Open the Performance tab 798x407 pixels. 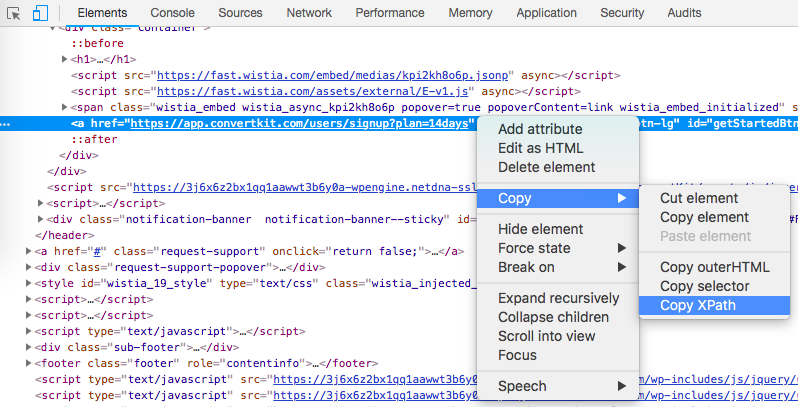(389, 13)
